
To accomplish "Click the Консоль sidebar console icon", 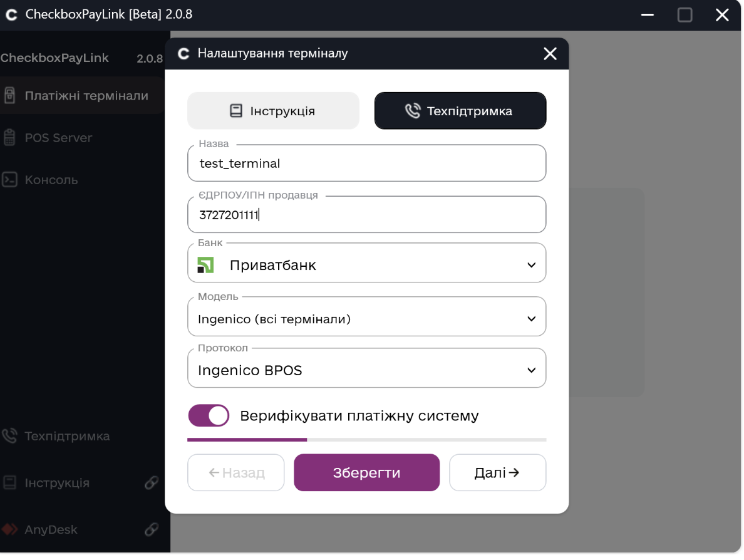I will pyautogui.click(x=9, y=180).
